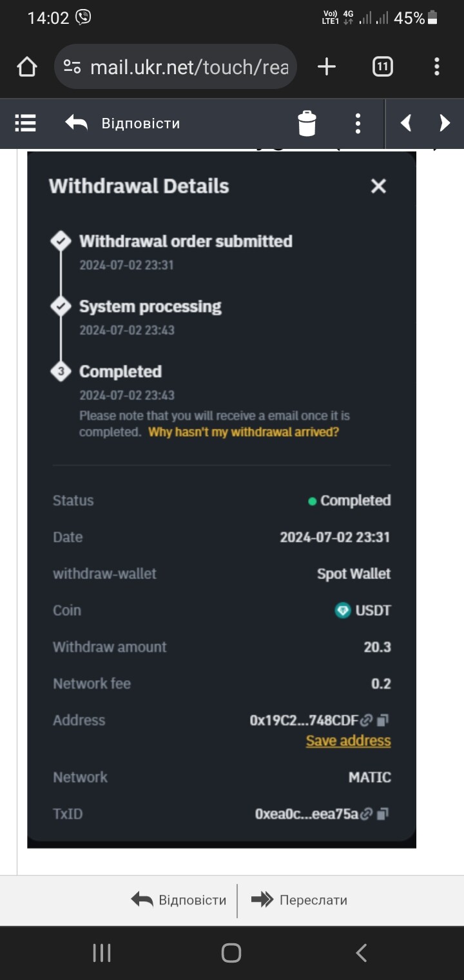The height and width of the screenshot is (980, 464).
Task: Tap the reply arrow in top toolbar
Action: point(76,122)
